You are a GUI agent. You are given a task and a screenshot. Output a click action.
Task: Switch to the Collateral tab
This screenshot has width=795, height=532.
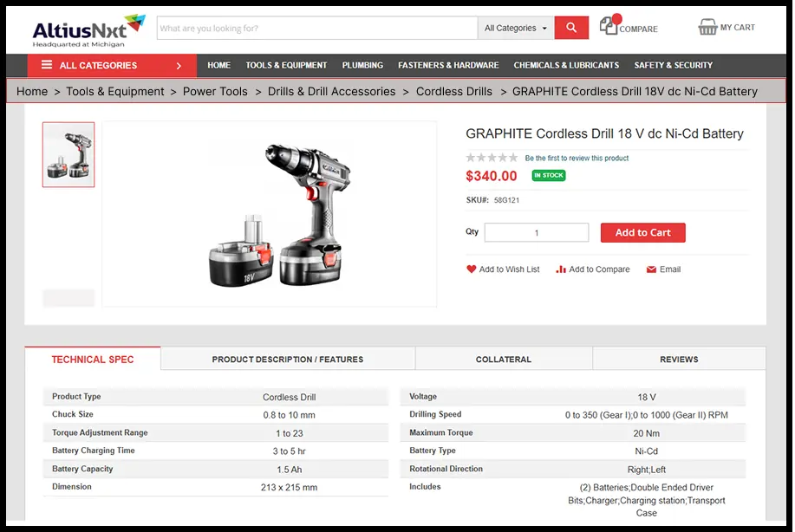503,359
